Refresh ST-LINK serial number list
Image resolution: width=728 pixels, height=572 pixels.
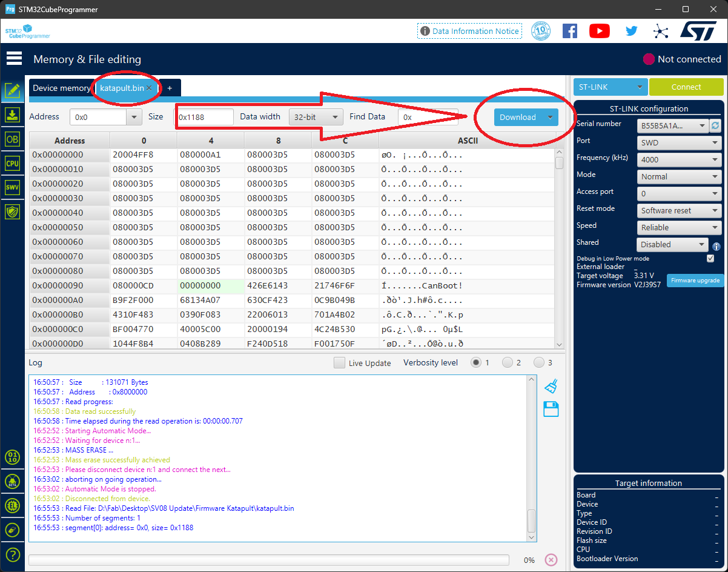(716, 125)
